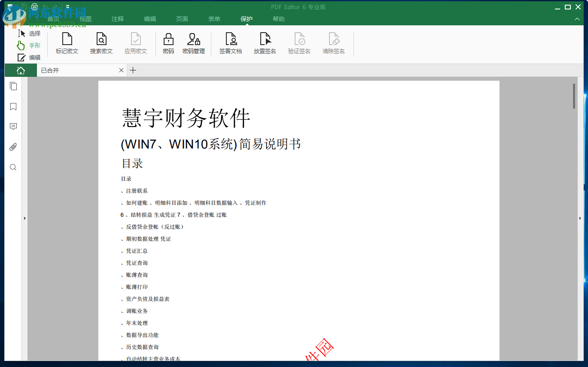Click the line 、凭证查询

click(x=134, y=263)
